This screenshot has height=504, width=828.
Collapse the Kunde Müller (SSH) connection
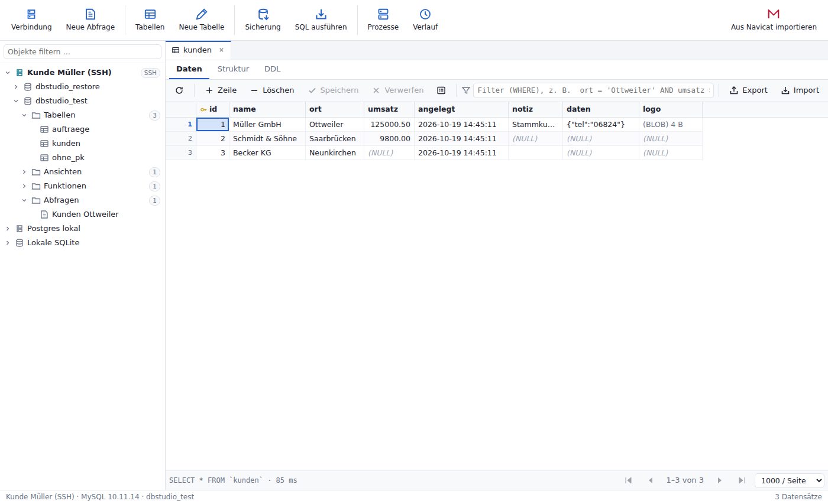coord(8,73)
